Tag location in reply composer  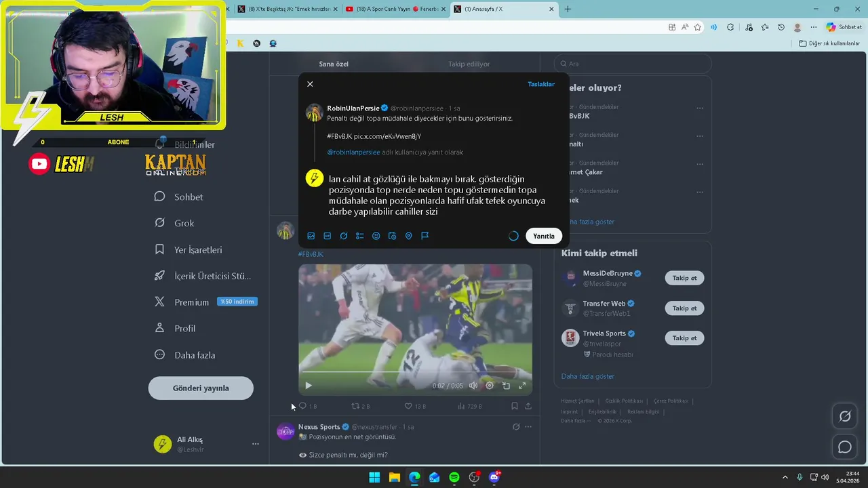coord(409,236)
